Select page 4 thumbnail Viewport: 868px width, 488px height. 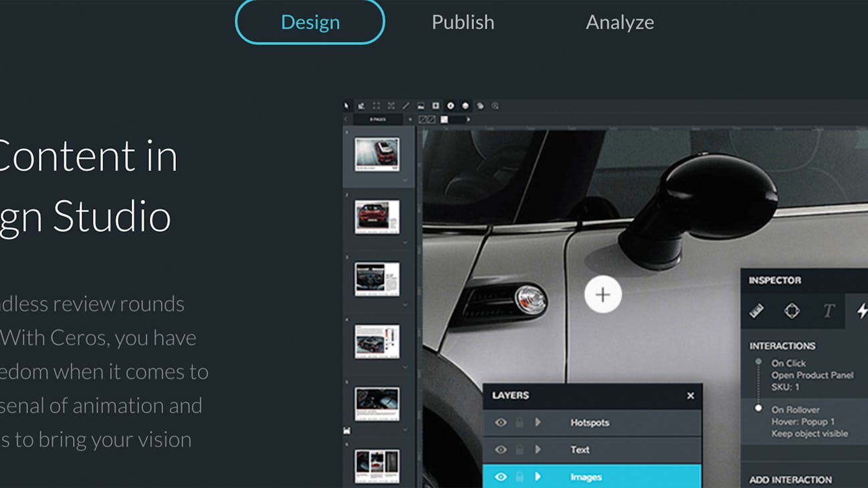coord(376,341)
